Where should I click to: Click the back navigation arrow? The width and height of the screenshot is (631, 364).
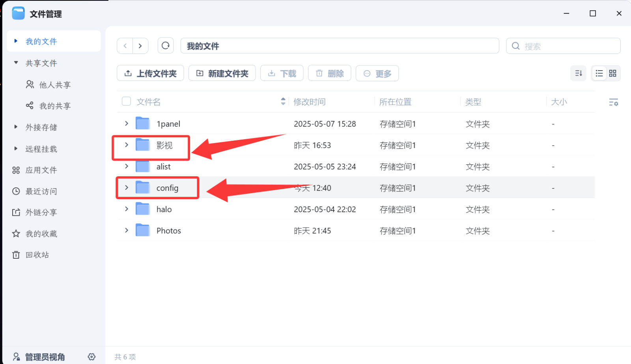pos(125,45)
